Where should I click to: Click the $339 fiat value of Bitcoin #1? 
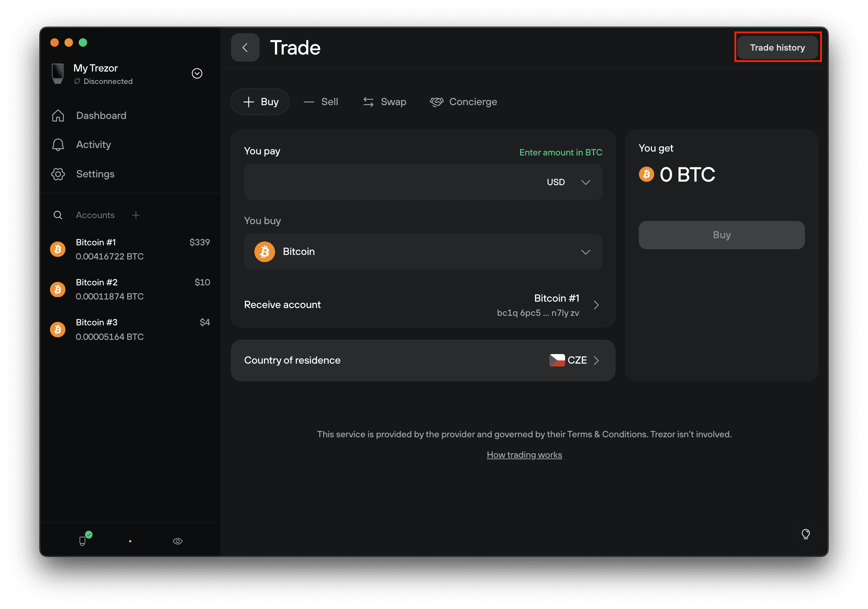click(199, 243)
